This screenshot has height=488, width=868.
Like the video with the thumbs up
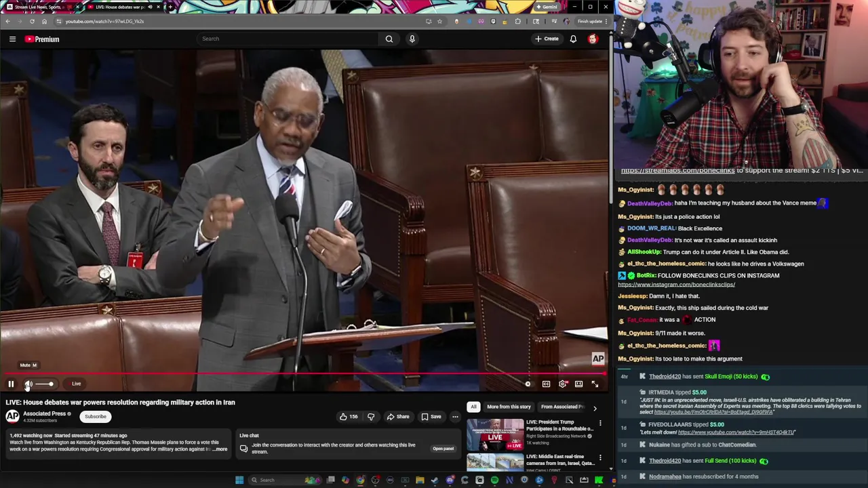pos(349,417)
